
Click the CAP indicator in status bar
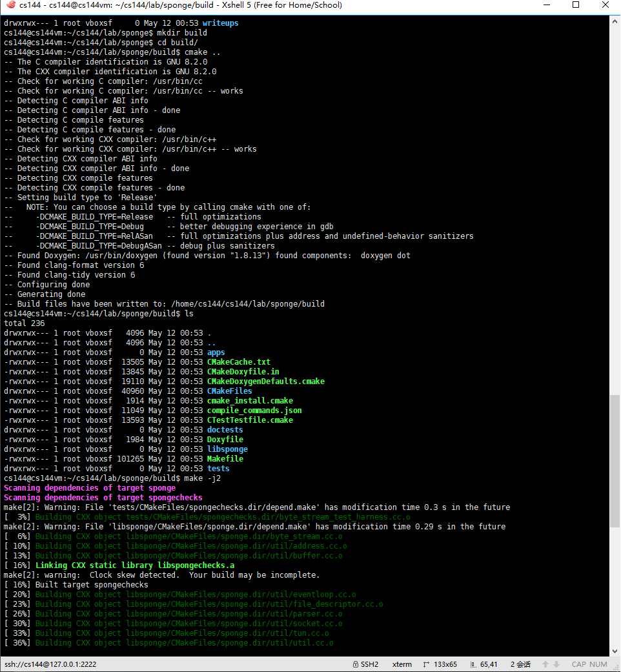578,664
